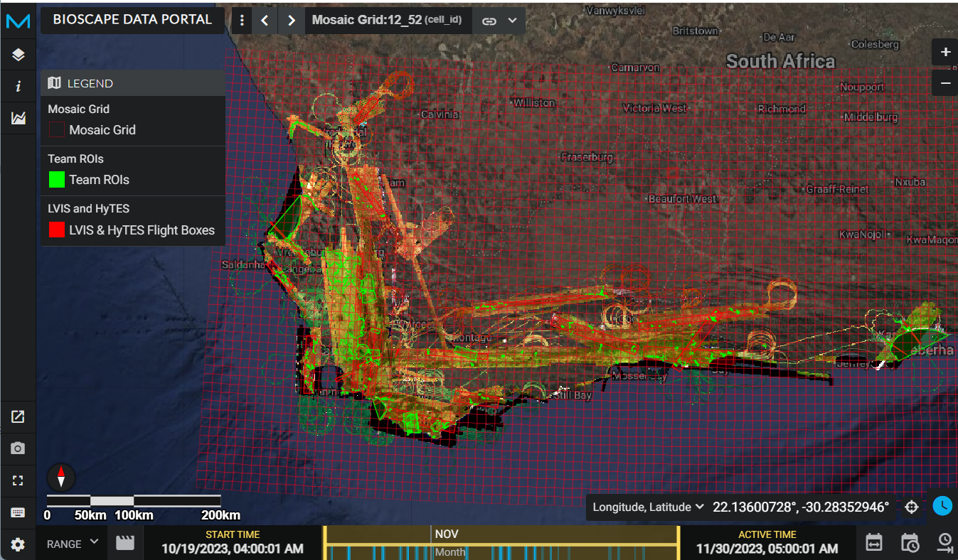Viewport: 958px width, 560px height.
Task: Click the camera screenshot icon
Action: (x=18, y=448)
